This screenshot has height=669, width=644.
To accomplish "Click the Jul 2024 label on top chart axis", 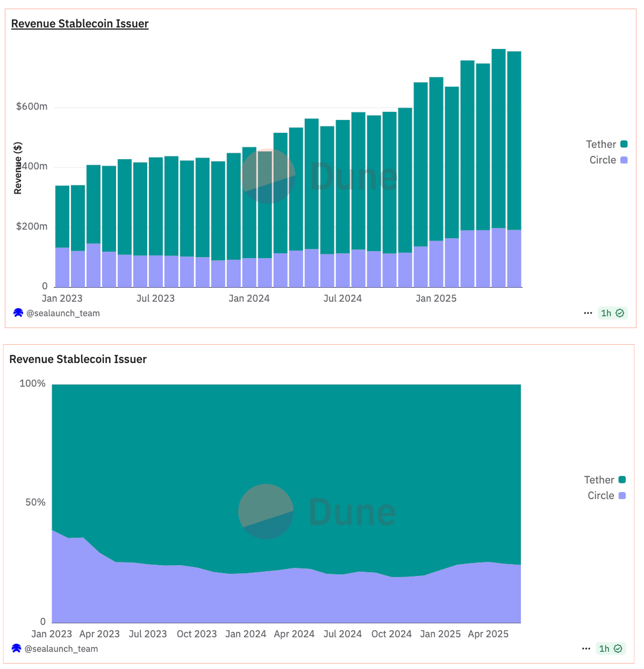I will tap(342, 298).
